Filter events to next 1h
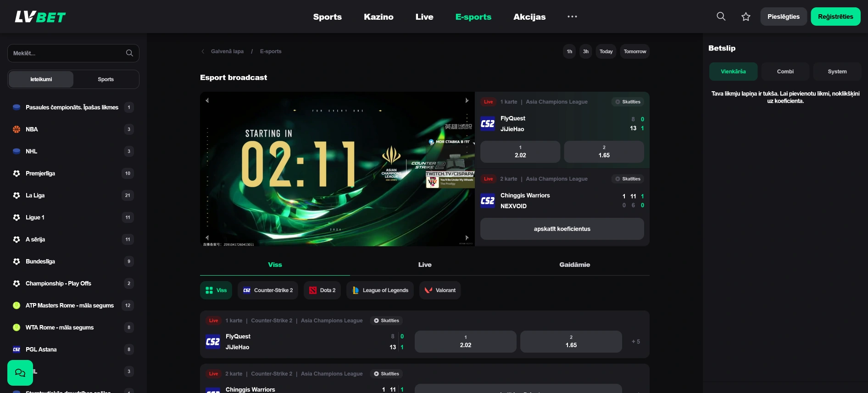 [569, 51]
